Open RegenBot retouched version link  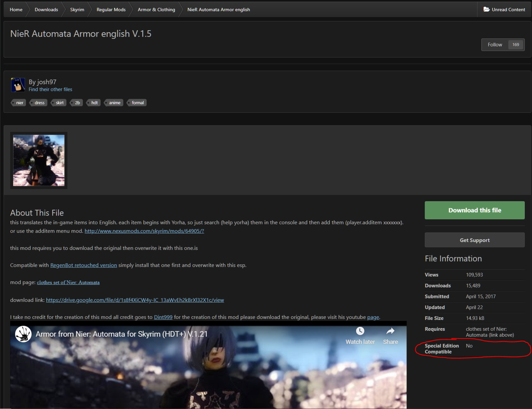[x=84, y=265]
